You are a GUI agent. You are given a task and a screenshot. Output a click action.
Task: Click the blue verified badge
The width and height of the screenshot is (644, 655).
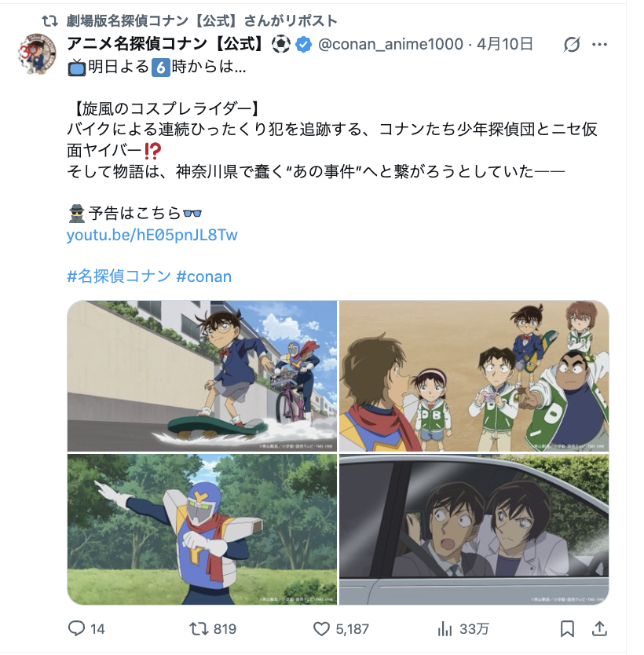click(304, 44)
